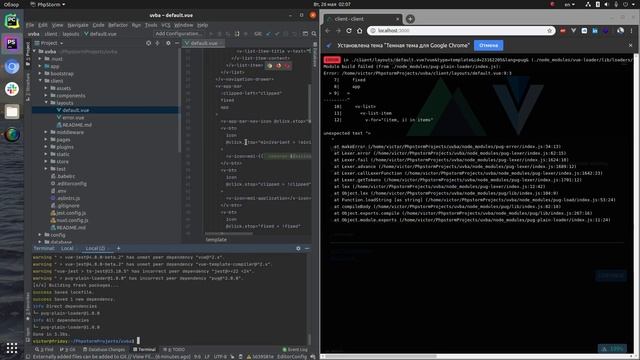
Task: Click the LinkedIn extension icon in Chrome
Action: (595, 31)
